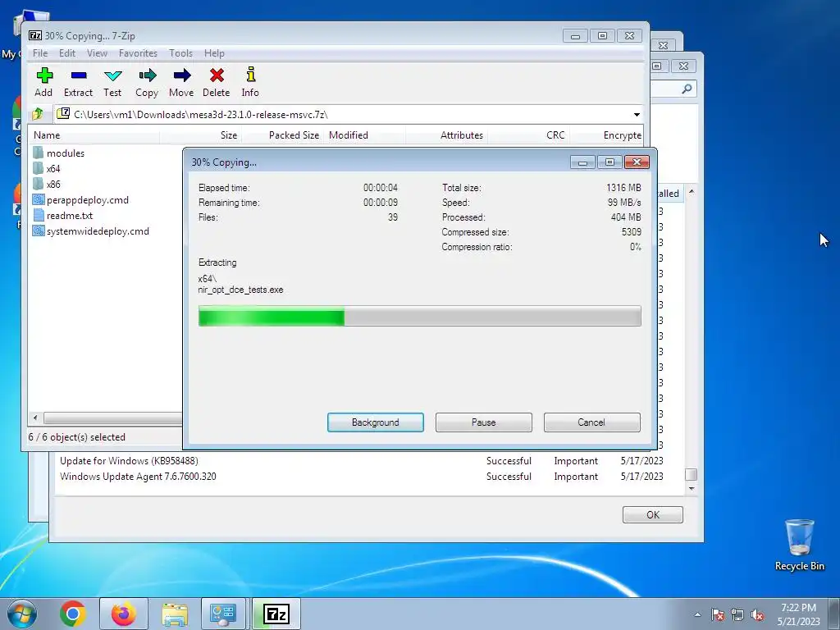Open the View menu

pos(97,53)
